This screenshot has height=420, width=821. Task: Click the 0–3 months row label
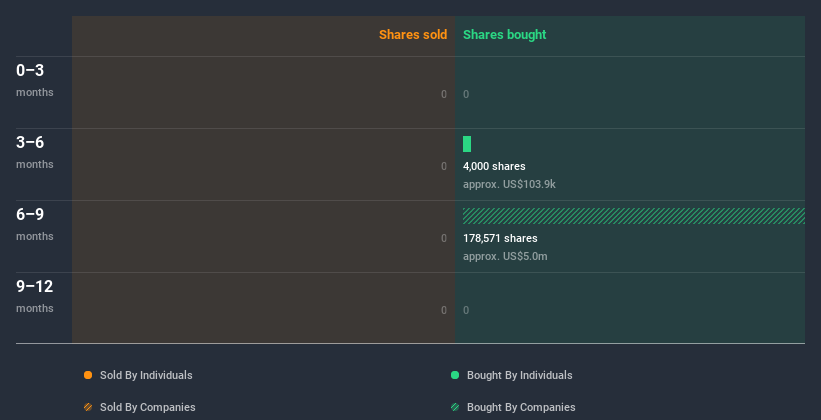(x=35, y=80)
